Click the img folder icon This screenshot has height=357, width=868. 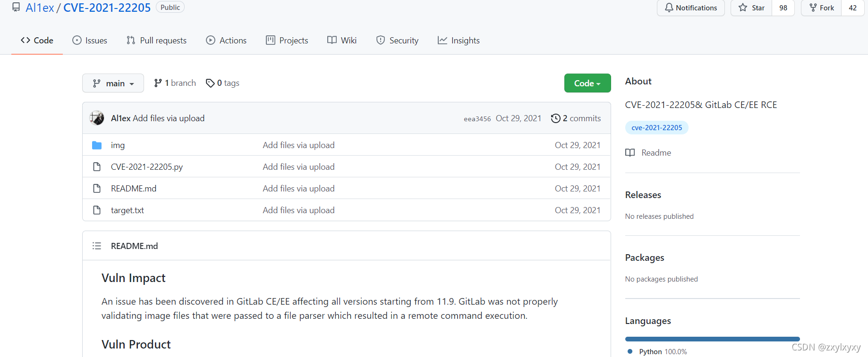click(x=97, y=145)
